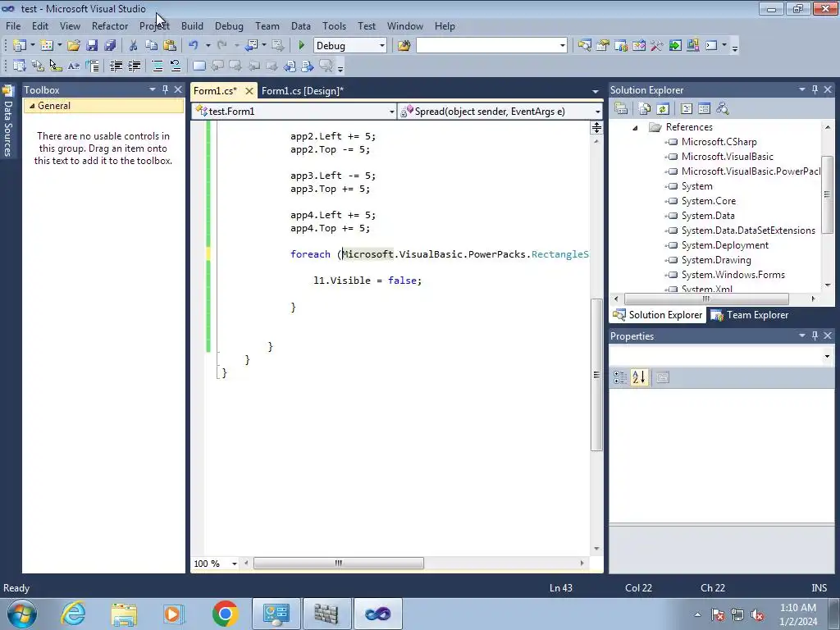Select the System.Core reference
840x630 pixels.
point(708,201)
